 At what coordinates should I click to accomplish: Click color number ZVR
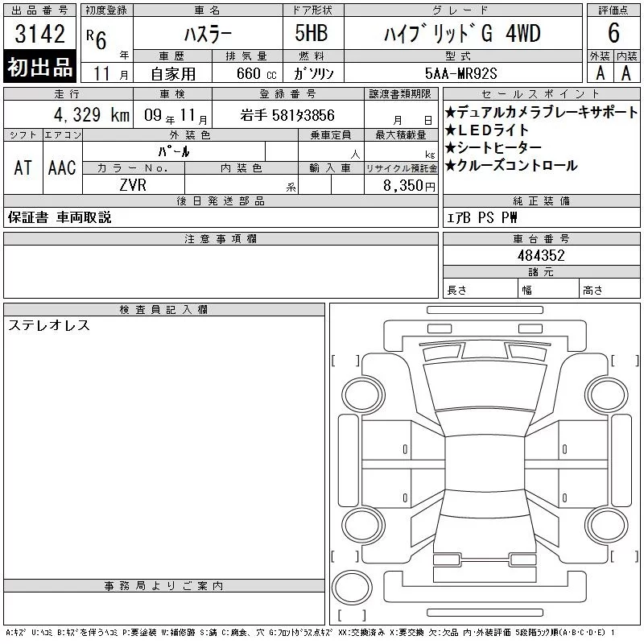coord(133,185)
